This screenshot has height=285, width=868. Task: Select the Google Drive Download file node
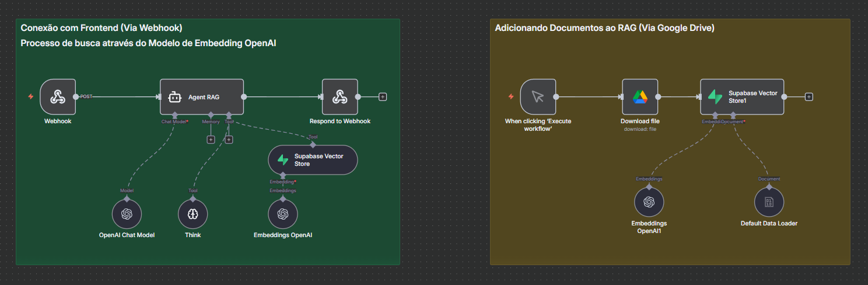click(x=640, y=97)
